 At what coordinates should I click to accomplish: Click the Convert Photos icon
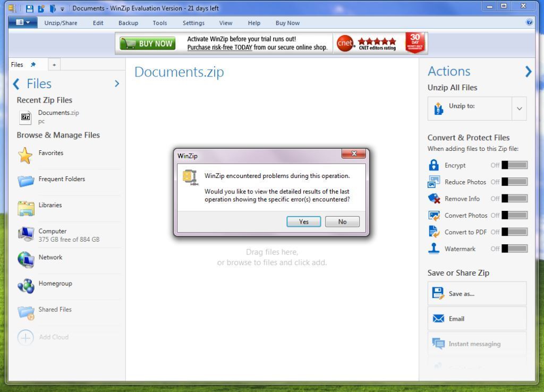(433, 216)
